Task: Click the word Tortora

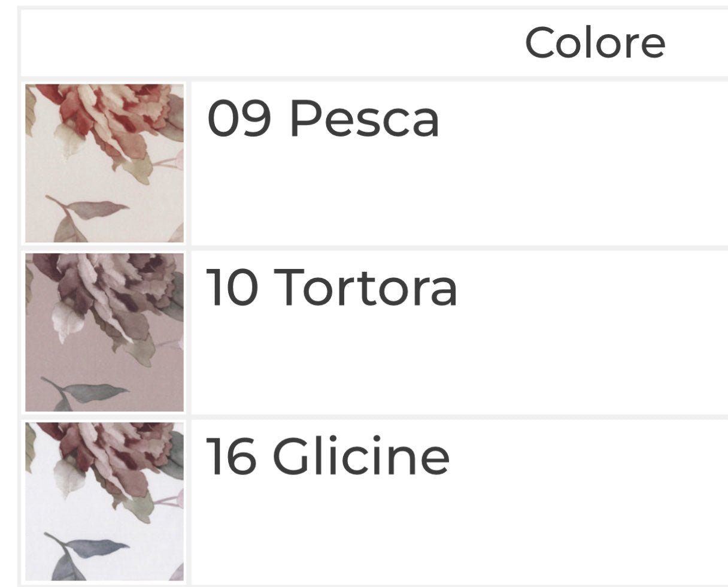Action: [x=368, y=288]
